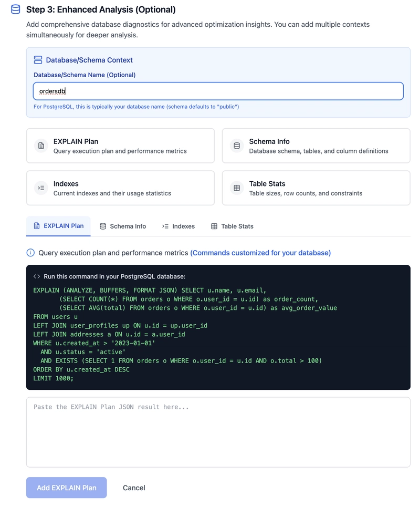
Task: Click the document icon in EXPLAIN Plan card
Action: [x=41, y=146]
